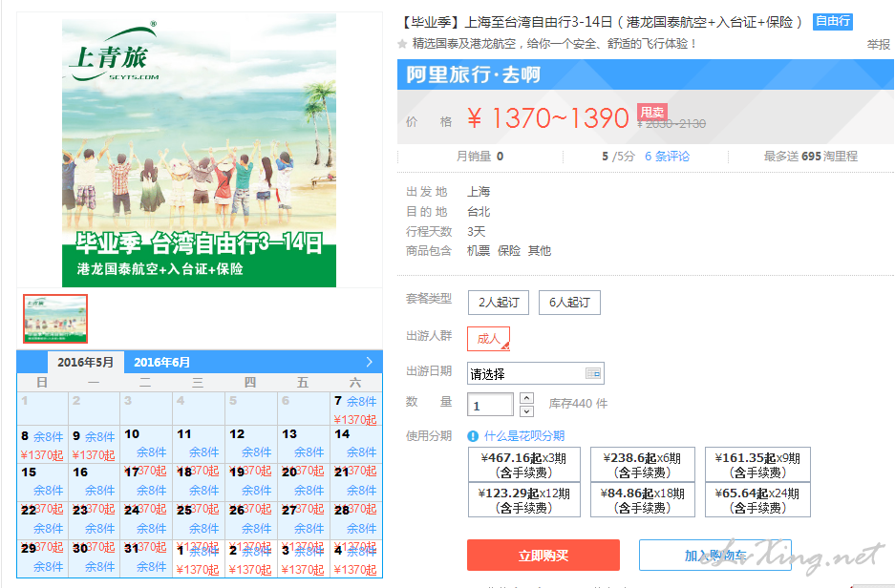
Task: Select May 25 in the departure calendar
Action: tap(198, 520)
